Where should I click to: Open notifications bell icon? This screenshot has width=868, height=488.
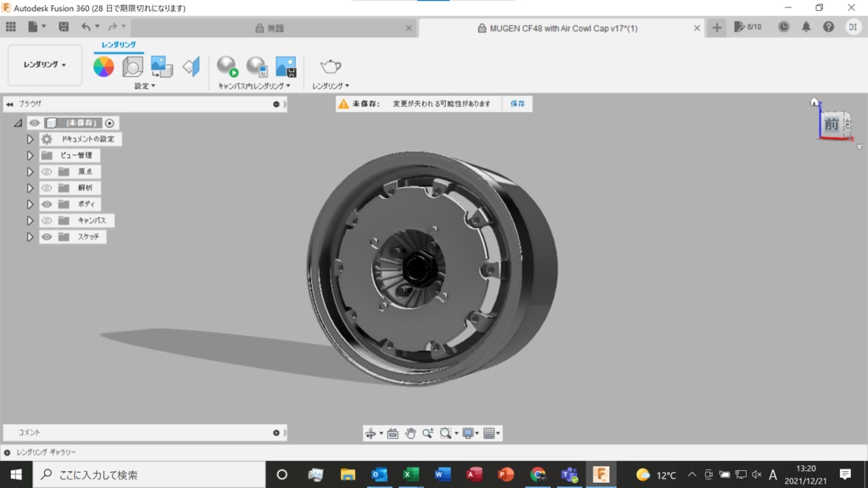806,26
